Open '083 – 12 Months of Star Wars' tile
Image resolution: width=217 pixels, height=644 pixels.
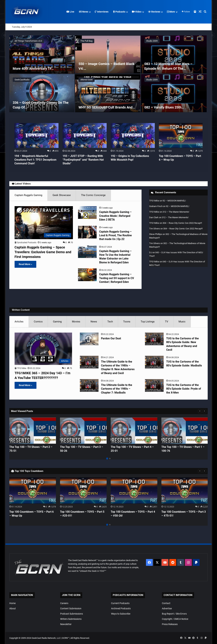174,54
